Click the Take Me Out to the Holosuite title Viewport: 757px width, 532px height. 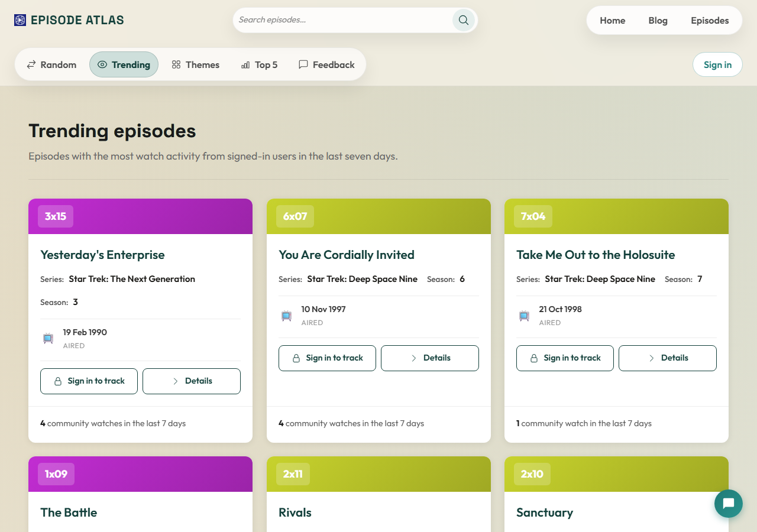[596, 255]
